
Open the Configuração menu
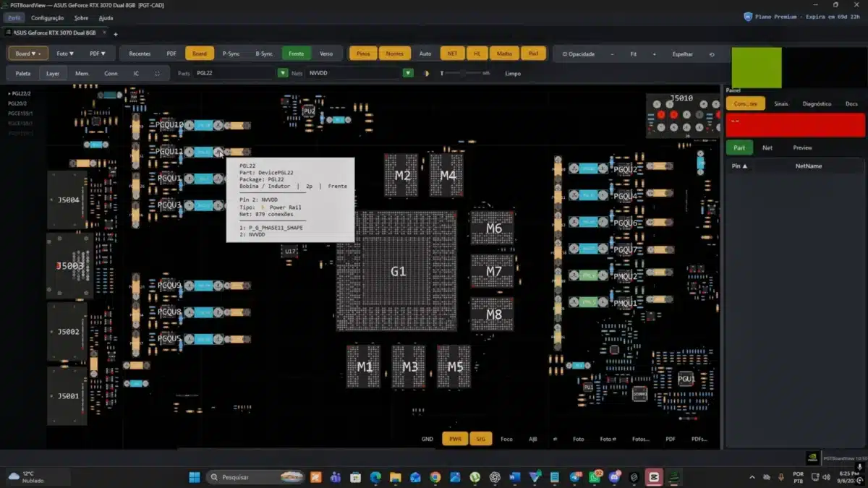47,17
